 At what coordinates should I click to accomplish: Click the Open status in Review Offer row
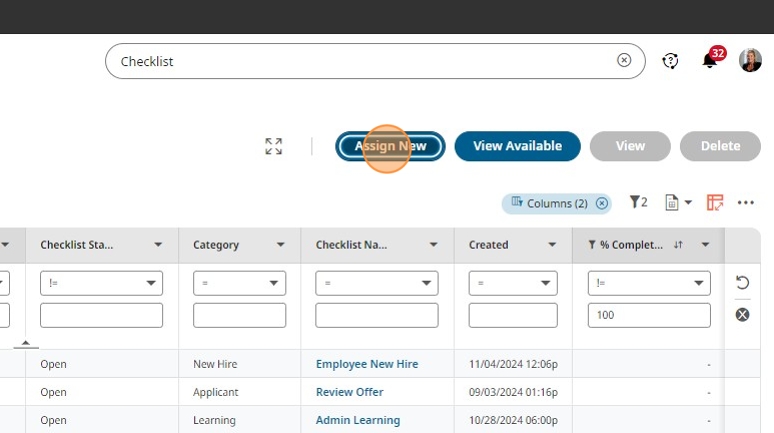[x=53, y=392]
